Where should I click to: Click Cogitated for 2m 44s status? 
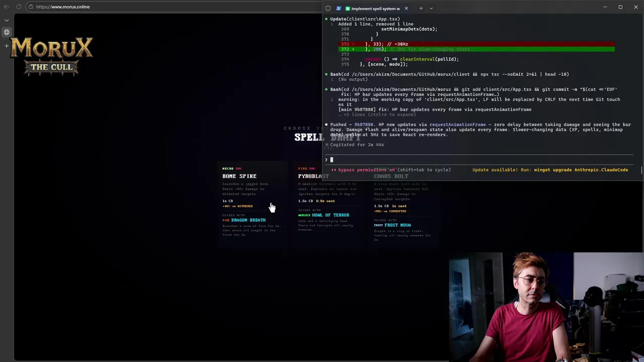357,145
